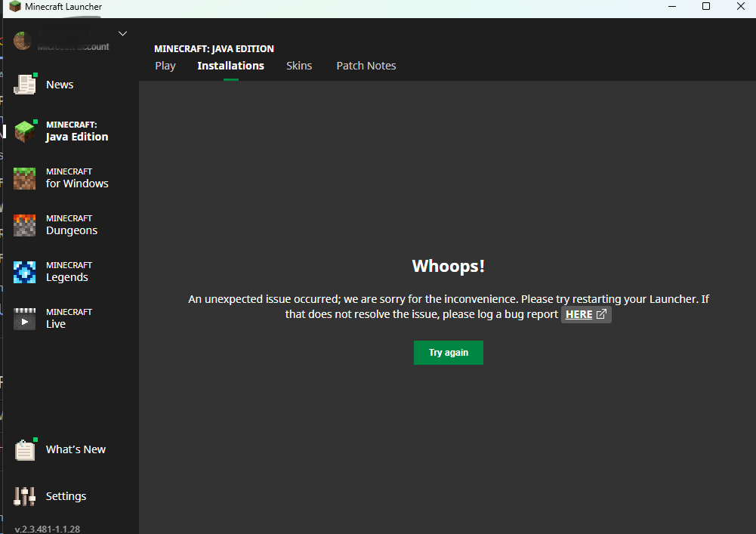Go to the Patch Notes tab
The image size is (756, 534).
pyautogui.click(x=366, y=66)
